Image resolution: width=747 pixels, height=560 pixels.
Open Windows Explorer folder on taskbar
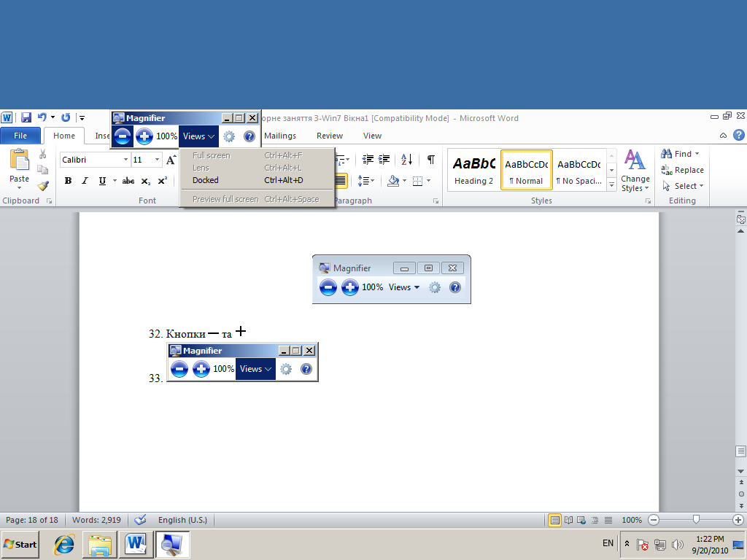click(x=100, y=545)
